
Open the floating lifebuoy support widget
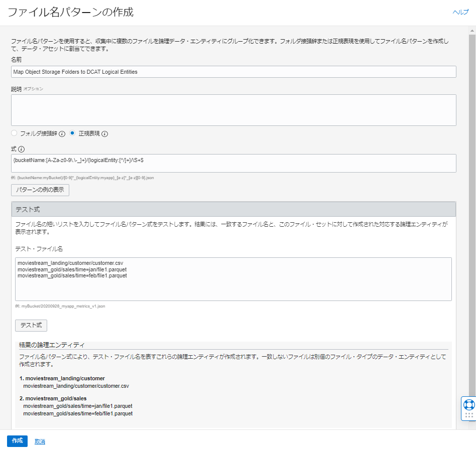468,404
